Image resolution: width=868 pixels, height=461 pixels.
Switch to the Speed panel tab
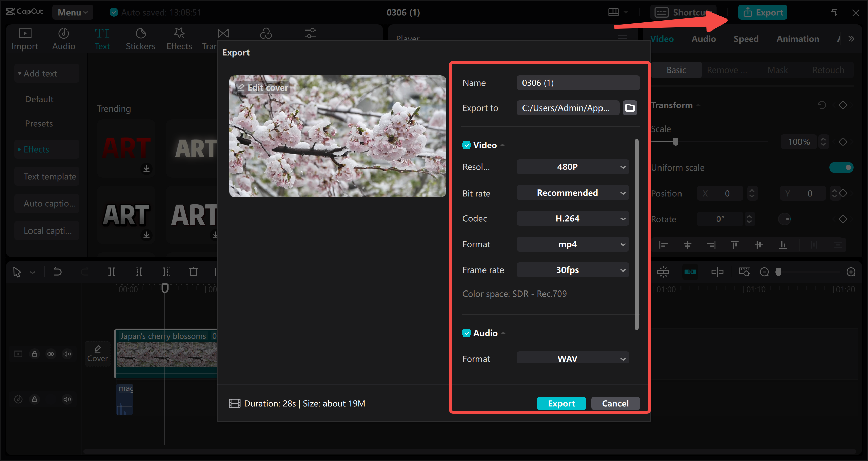746,38
